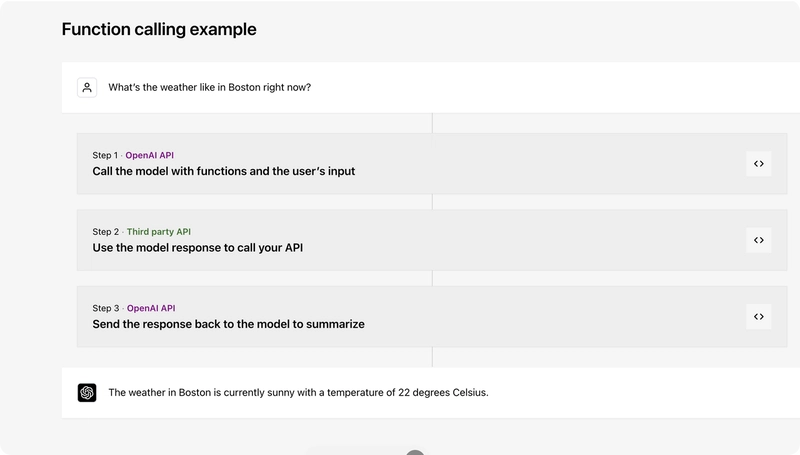The height and width of the screenshot is (455, 800).
Task: Click the green Third party API label
Action: pos(159,232)
